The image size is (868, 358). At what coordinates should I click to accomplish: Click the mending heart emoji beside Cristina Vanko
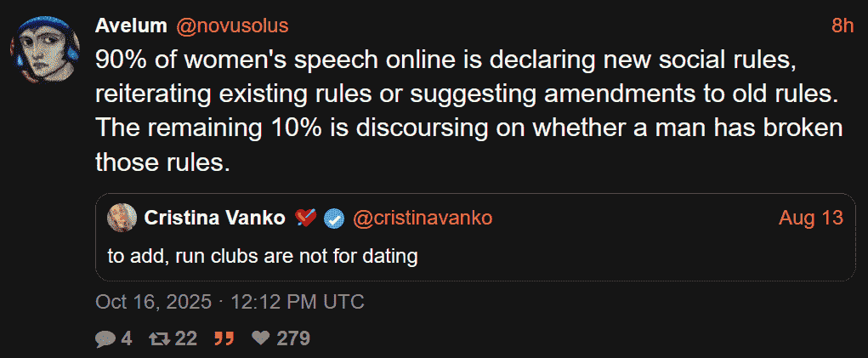pyautogui.click(x=306, y=219)
